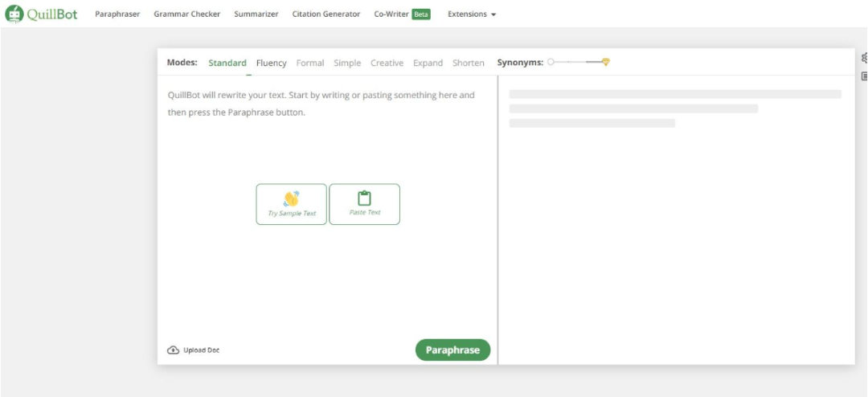Click the Paste Text clipboard button
This screenshot has height=397, width=868.
click(364, 204)
